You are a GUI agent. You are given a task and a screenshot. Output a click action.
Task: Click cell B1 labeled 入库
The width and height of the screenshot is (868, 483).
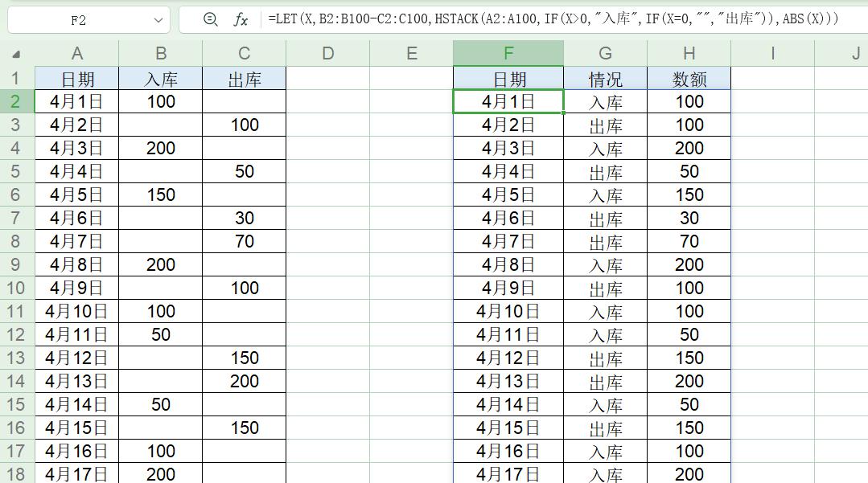[x=161, y=78]
